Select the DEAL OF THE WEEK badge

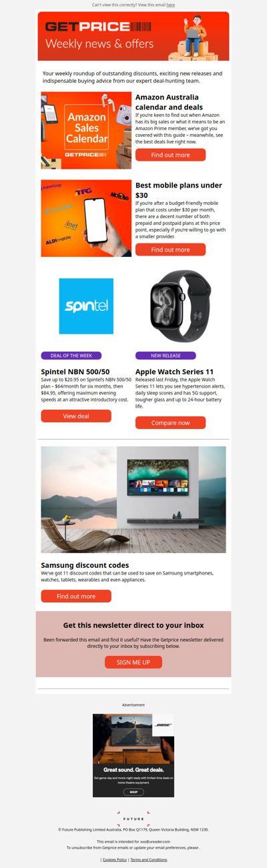(71, 356)
